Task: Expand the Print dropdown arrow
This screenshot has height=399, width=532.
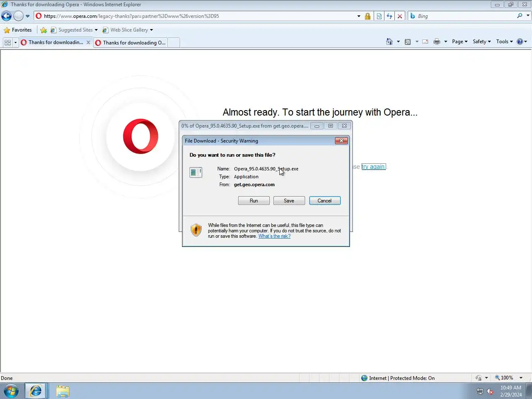Action: 446,42
